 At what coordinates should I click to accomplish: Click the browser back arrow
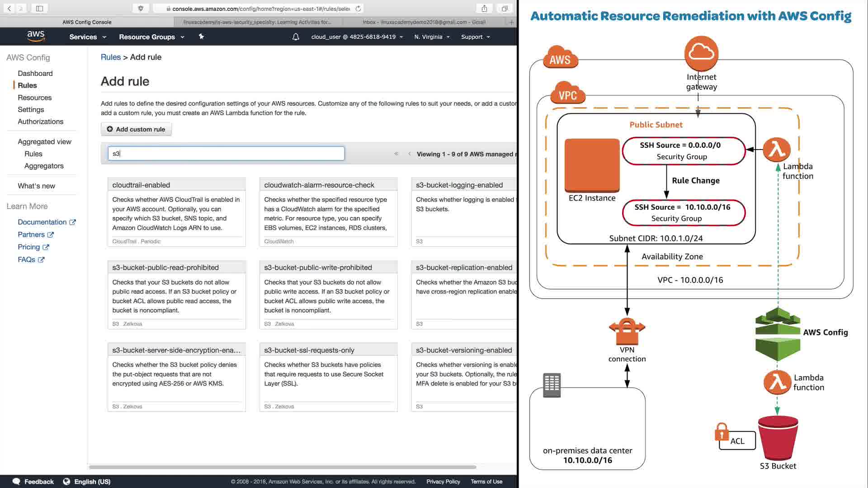9,8
